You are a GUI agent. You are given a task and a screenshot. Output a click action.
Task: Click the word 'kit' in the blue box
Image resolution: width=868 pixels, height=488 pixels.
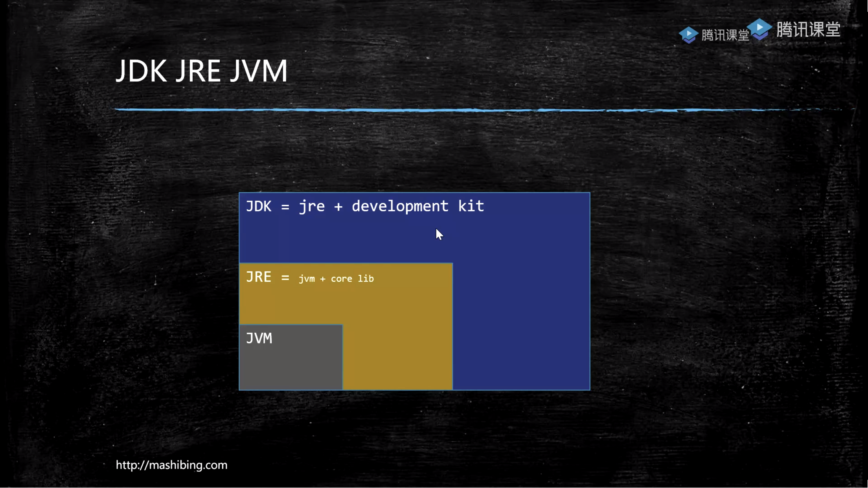(x=471, y=206)
